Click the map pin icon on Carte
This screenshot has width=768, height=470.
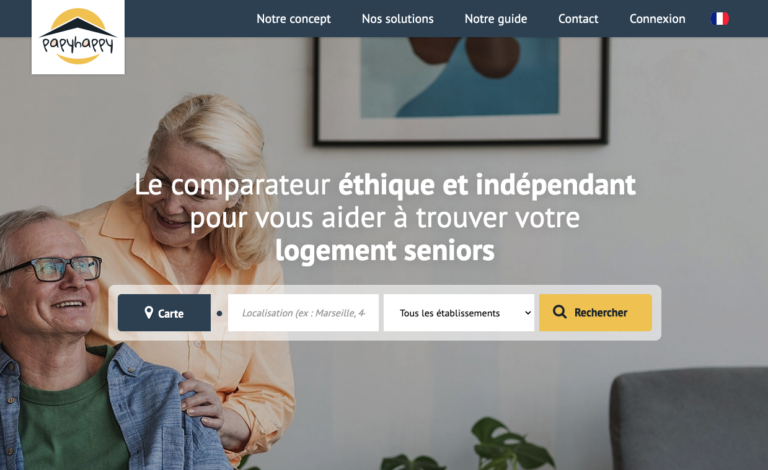(x=149, y=312)
